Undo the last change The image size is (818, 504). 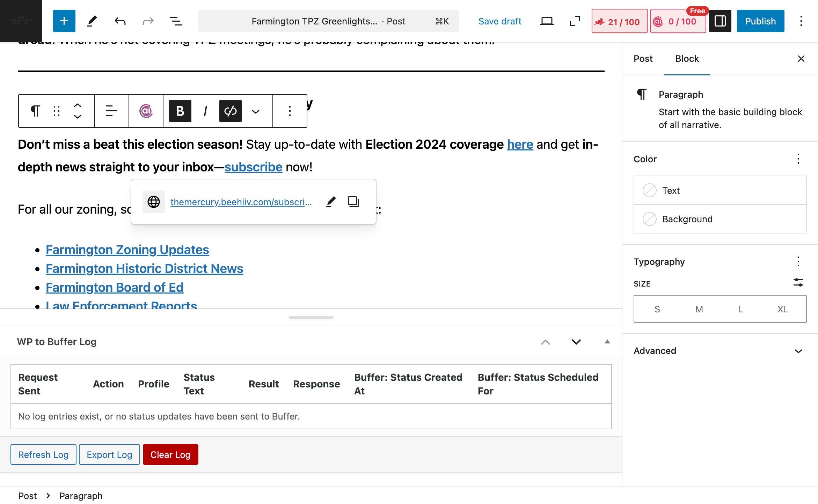pos(120,21)
